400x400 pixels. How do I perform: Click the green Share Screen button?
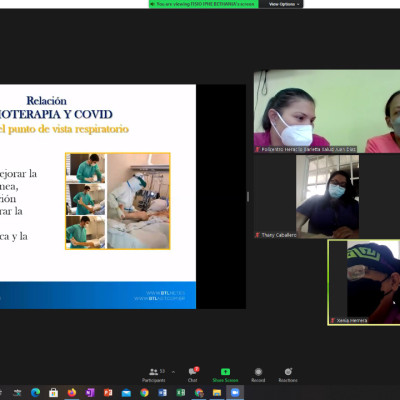[x=225, y=375]
